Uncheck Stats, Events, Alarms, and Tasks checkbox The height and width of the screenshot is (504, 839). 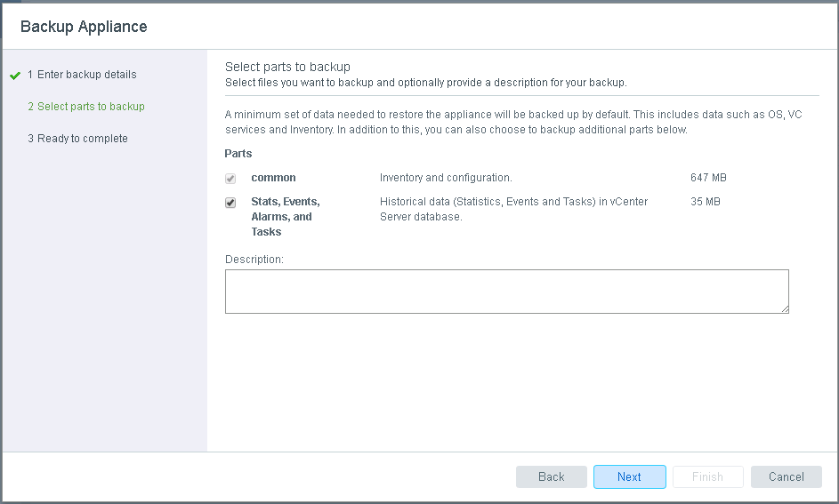click(230, 203)
